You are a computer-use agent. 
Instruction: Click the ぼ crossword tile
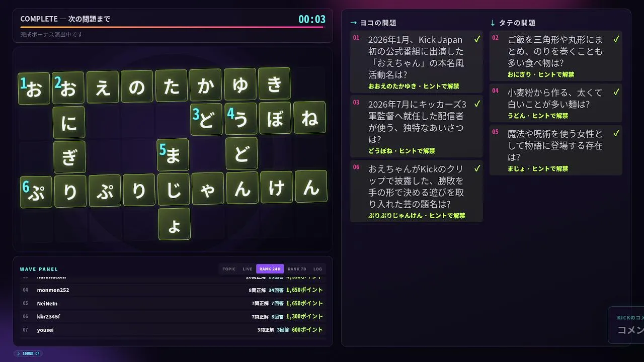click(x=275, y=118)
